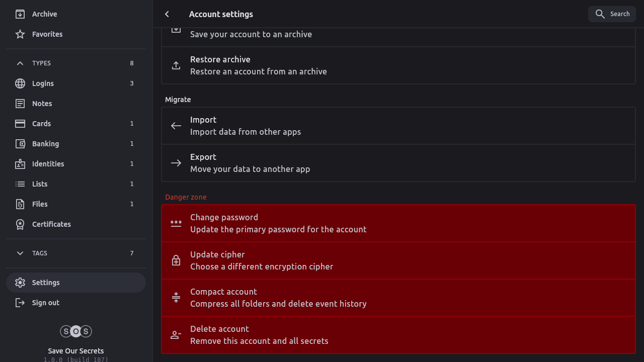Click the Export right-arrow icon
Screen dimensions: 644x362
176,163
